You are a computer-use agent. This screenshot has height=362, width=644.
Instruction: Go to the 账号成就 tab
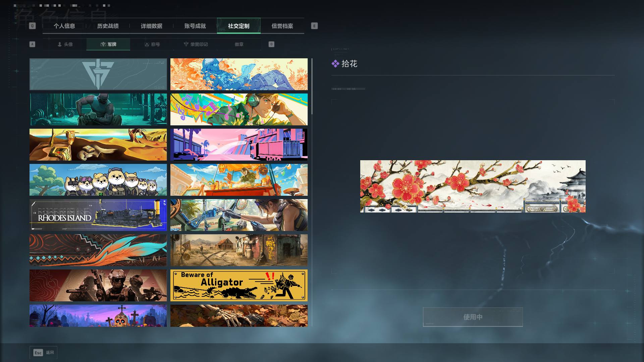(195, 26)
